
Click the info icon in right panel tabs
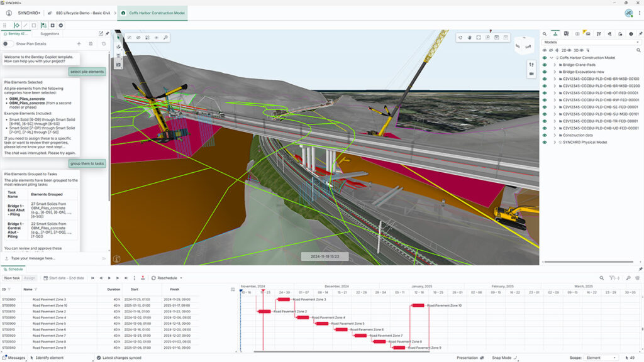point(631,33)
